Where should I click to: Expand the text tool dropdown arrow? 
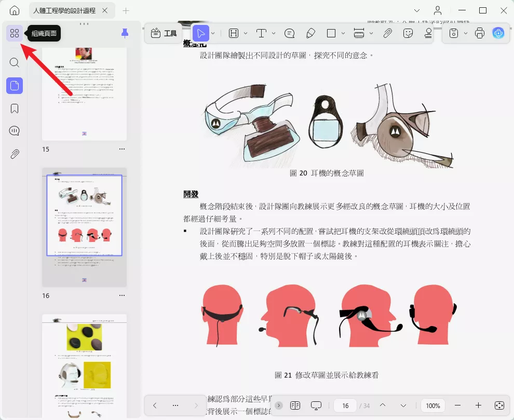tap(274, 33)
